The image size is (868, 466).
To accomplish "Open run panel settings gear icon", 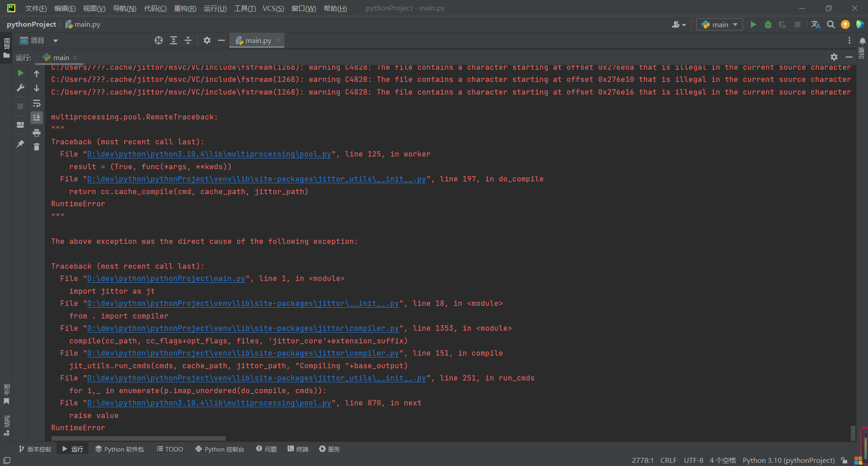I will (834, 57).
